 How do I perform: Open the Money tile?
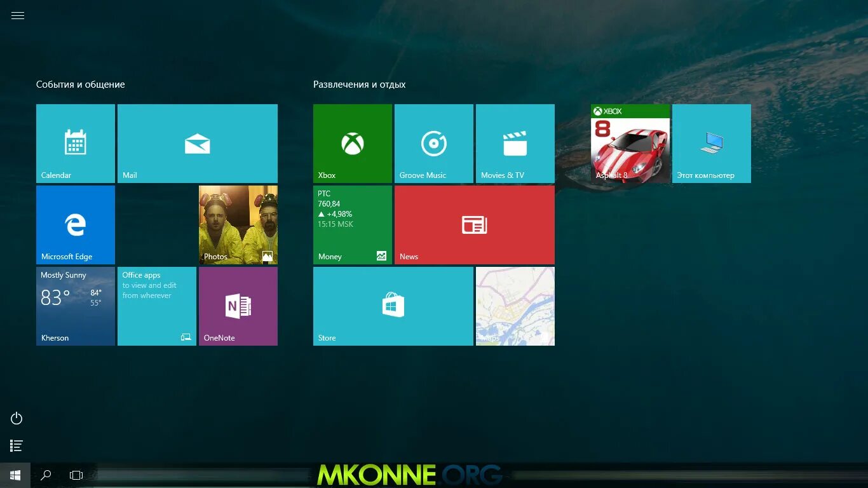coord(353,225)
